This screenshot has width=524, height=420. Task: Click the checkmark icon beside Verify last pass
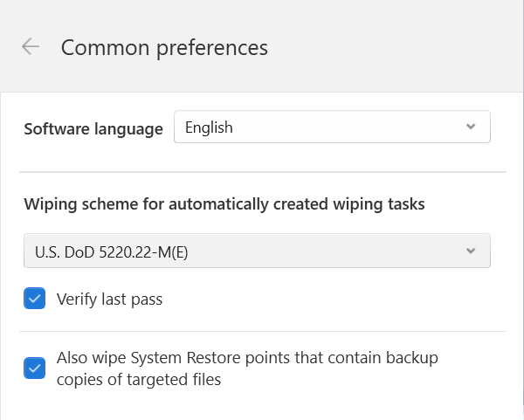tap(34, 299)
